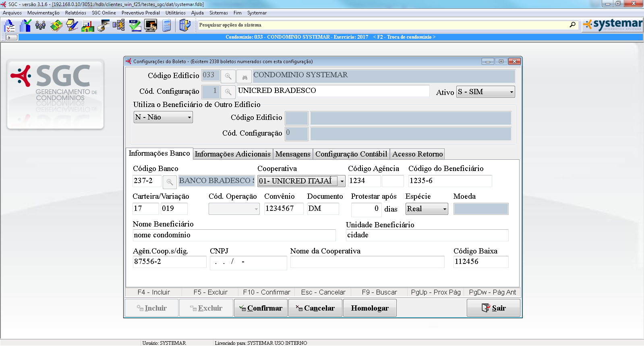Viewport: 644px width, 346px height.
Task: Switch to the Mensagens tab
Action: coord(293,154)
